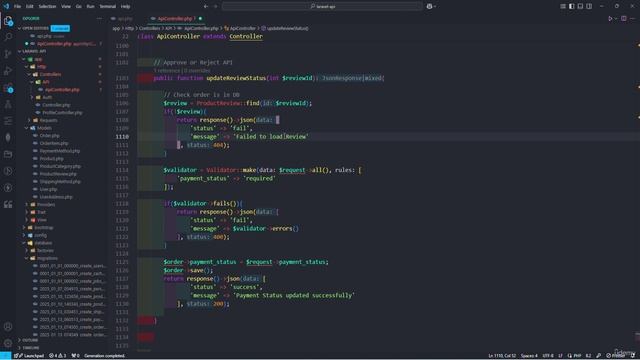Click updateReviewStatus in the breadcrumb
Screen dimensions: 640x360
[x=287, y=28]
